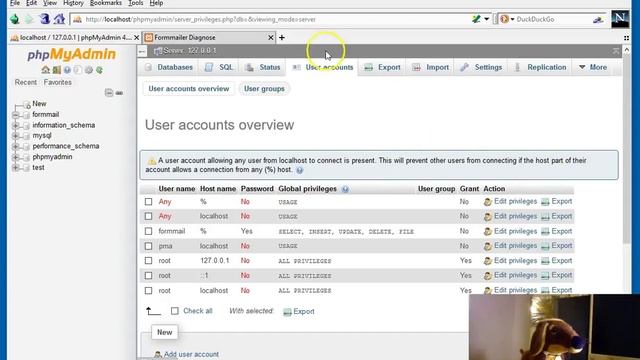Image resolution: width=640 pixels, height=360 pixels.
Task: Click Export for root at ::1
Action: coord(557,276)
